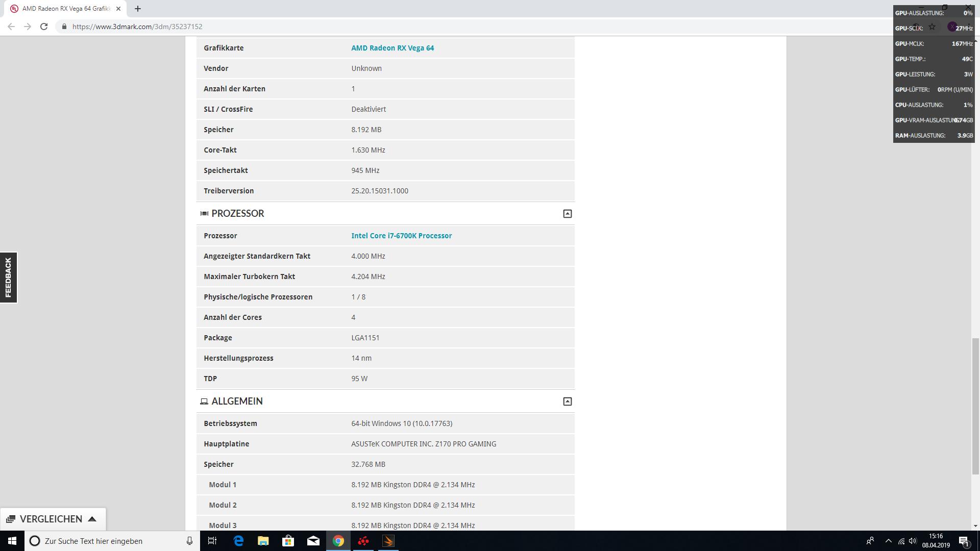The image size is (980, 551).
Task: Open the AMD Radeon RX Vega 64 link
Action: point(393,48)
